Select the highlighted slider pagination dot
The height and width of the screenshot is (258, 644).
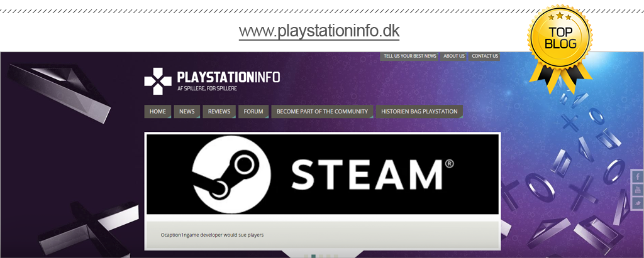[313, 255]
